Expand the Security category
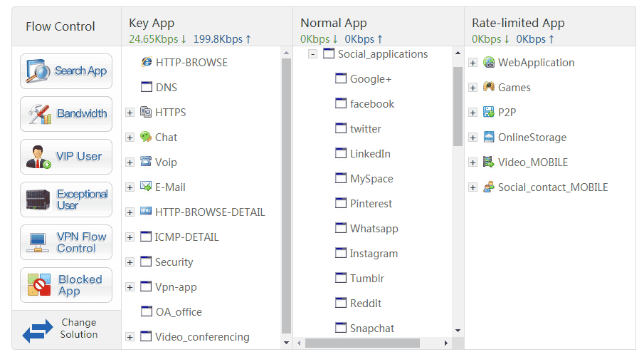The image size is (644, 357). coord(130,262)
